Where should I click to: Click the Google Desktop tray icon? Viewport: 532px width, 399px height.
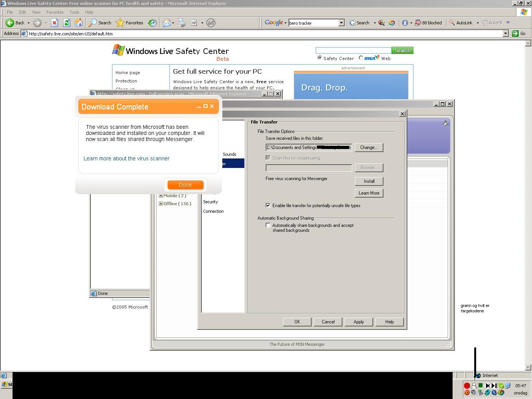coord(501,393)
